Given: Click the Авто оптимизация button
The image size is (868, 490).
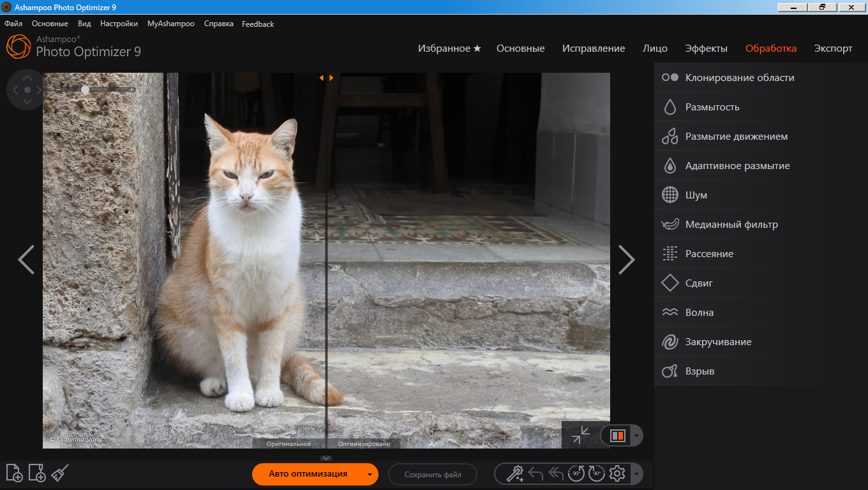Looking at the screenshot, I should pos(308,474).
